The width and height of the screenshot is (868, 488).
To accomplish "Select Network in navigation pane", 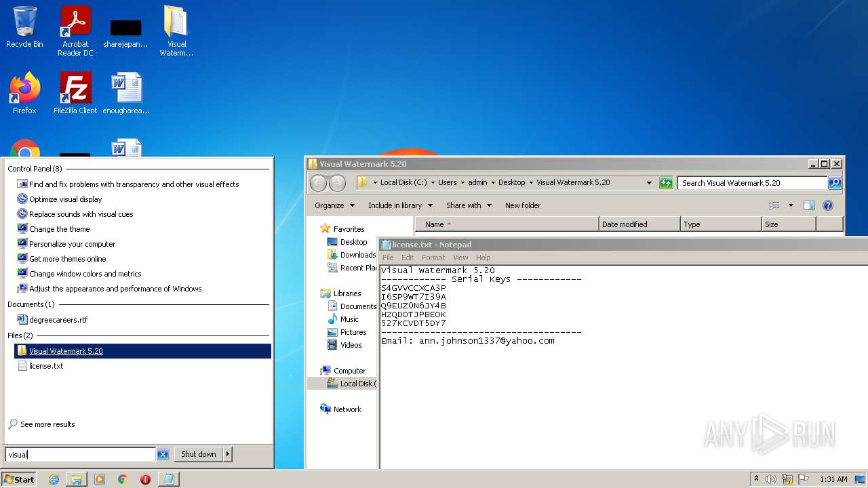I will [x=340, y=409].
